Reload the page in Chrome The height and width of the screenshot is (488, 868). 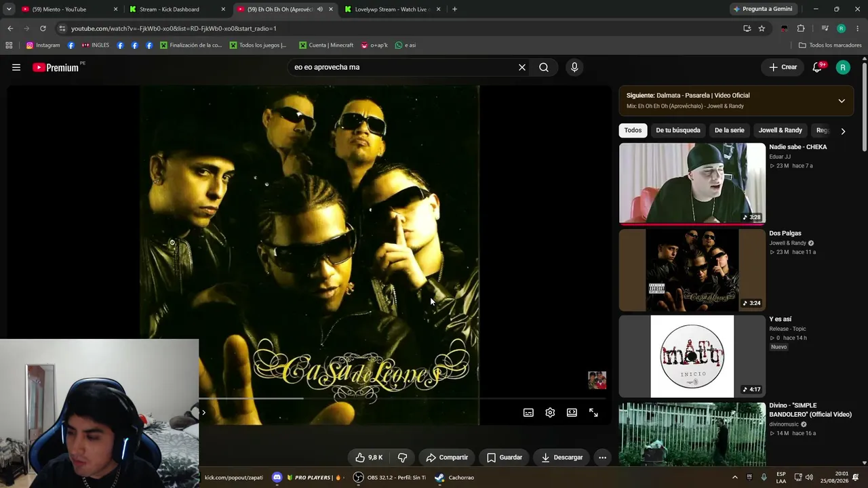(43, 28)
